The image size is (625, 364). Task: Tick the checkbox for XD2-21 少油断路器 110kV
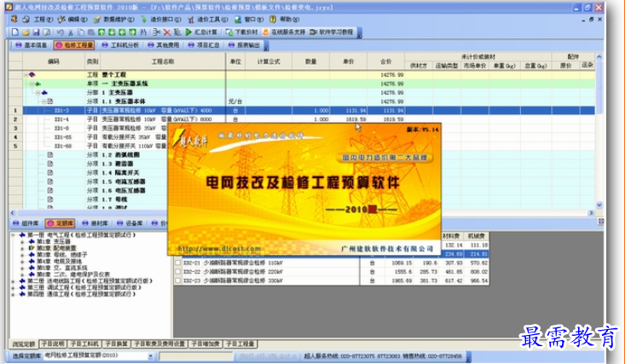coord(177,263)
